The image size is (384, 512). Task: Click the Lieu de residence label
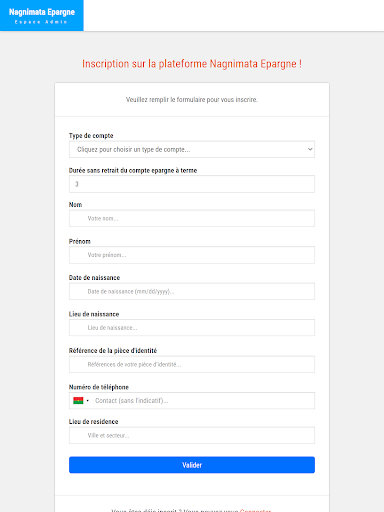point(93,422)
